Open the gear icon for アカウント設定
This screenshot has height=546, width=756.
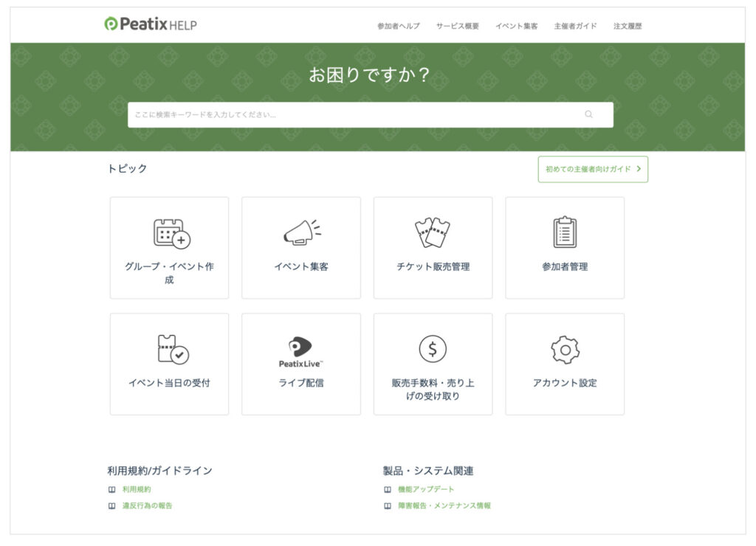(x=565, y=349)
